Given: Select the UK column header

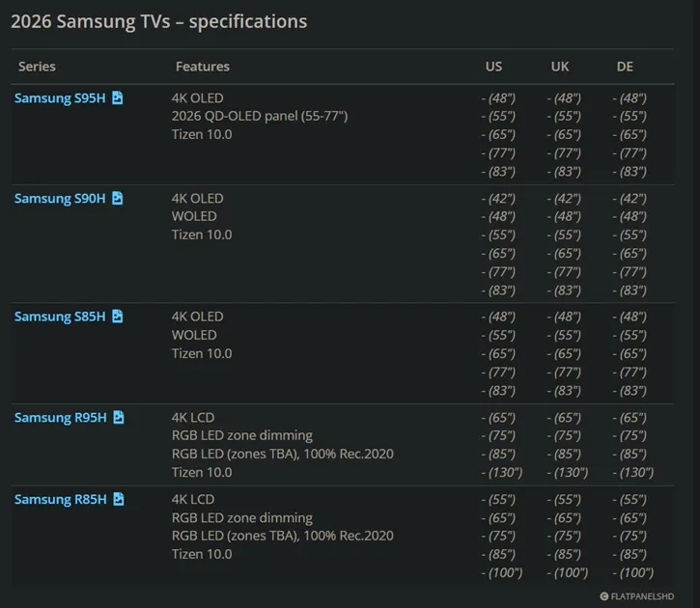Looking at the screenshot, I should 560,67.
